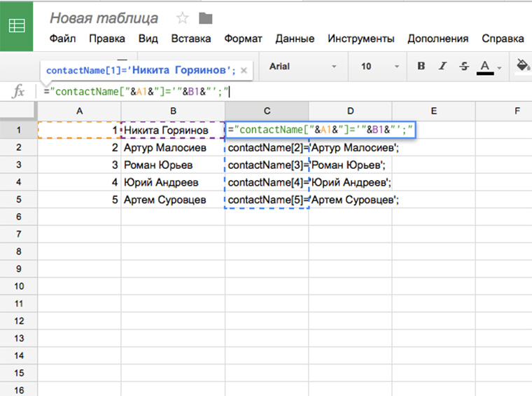Close the formula preview tooltip

244,71
